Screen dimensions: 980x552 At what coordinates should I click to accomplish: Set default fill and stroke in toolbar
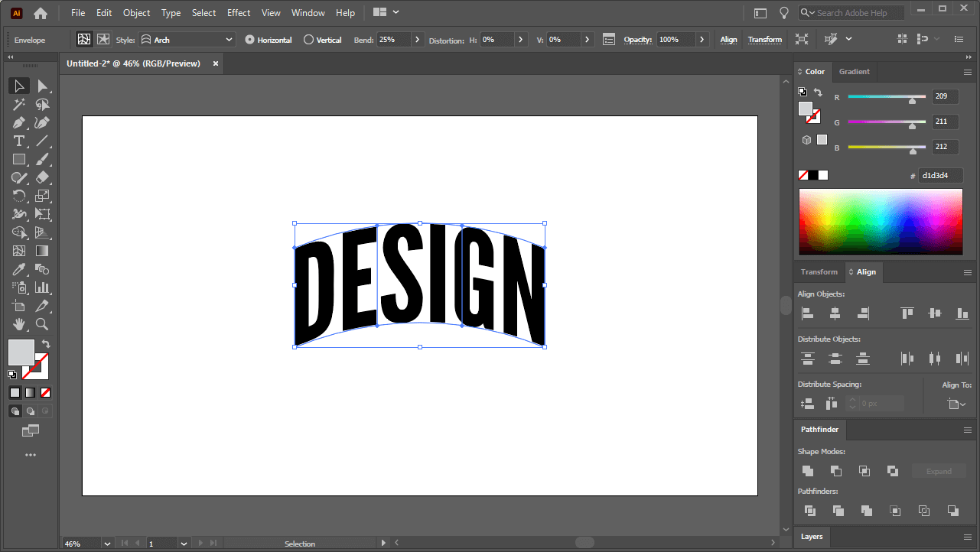coord(12,375)
